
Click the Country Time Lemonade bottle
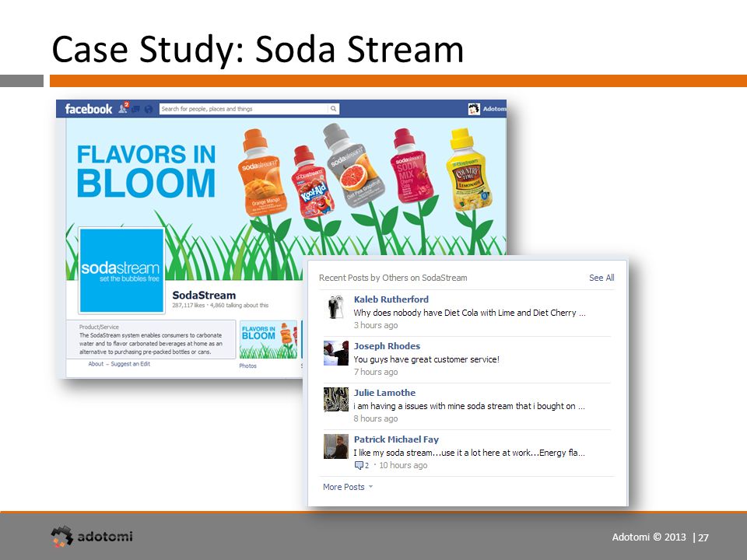[x=468, y=170]
